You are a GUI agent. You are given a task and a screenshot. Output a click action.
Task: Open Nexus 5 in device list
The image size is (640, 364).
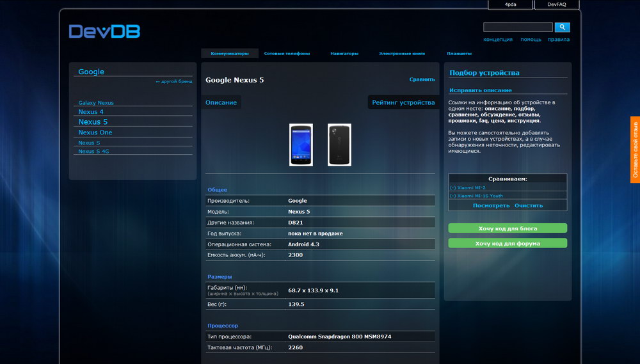(93, 122)
